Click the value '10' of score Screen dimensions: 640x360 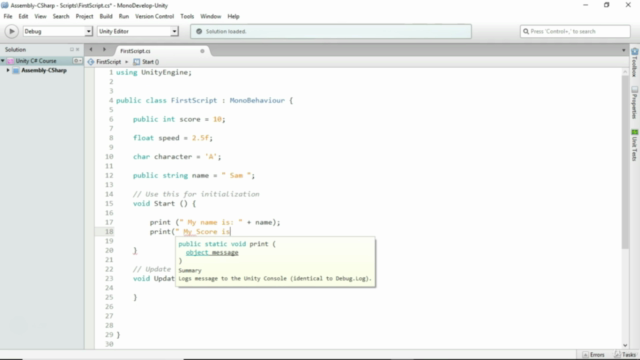tap(217, 119)
